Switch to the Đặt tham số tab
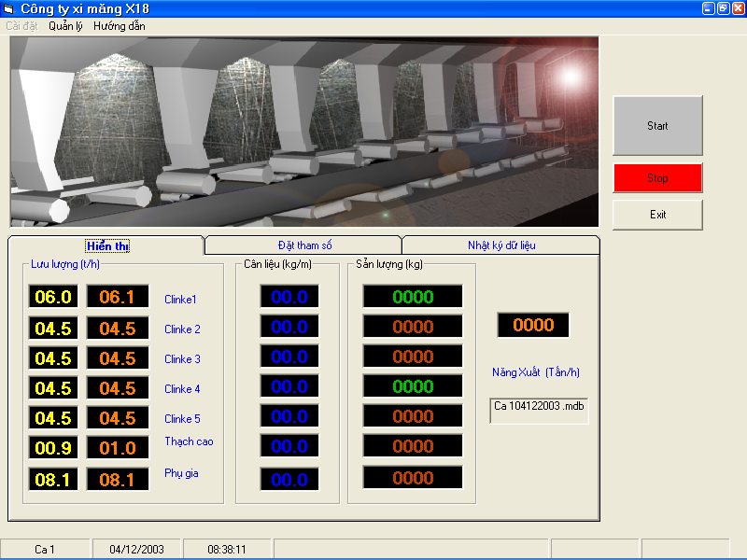This screenshot has width=747, height=560. point(303,245)
